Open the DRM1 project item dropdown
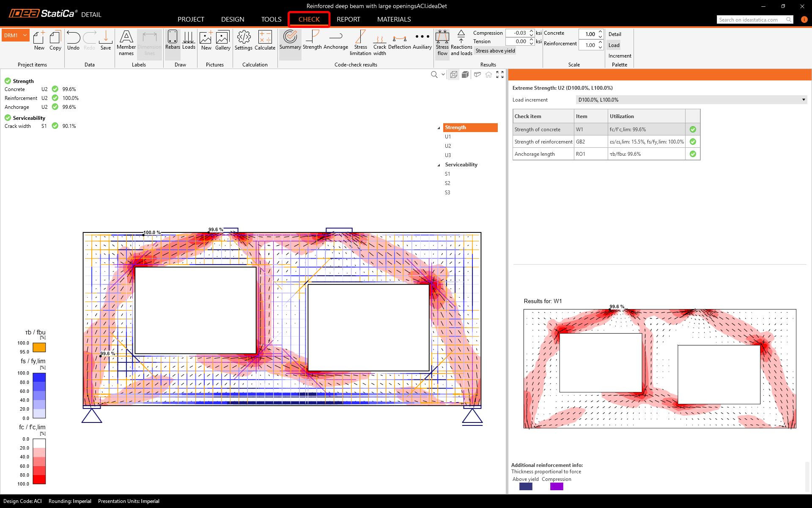 pyautogui.click(x=25, y=36)
